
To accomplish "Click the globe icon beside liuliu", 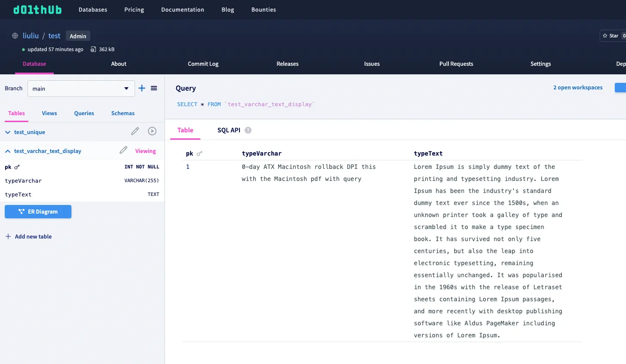I will [14, 36].
